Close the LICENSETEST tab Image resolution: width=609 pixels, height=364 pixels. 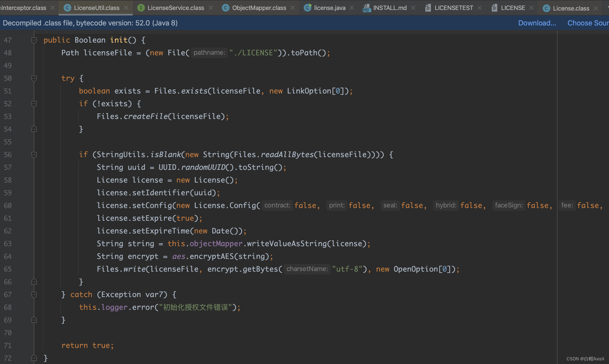[x=480, y=8]
